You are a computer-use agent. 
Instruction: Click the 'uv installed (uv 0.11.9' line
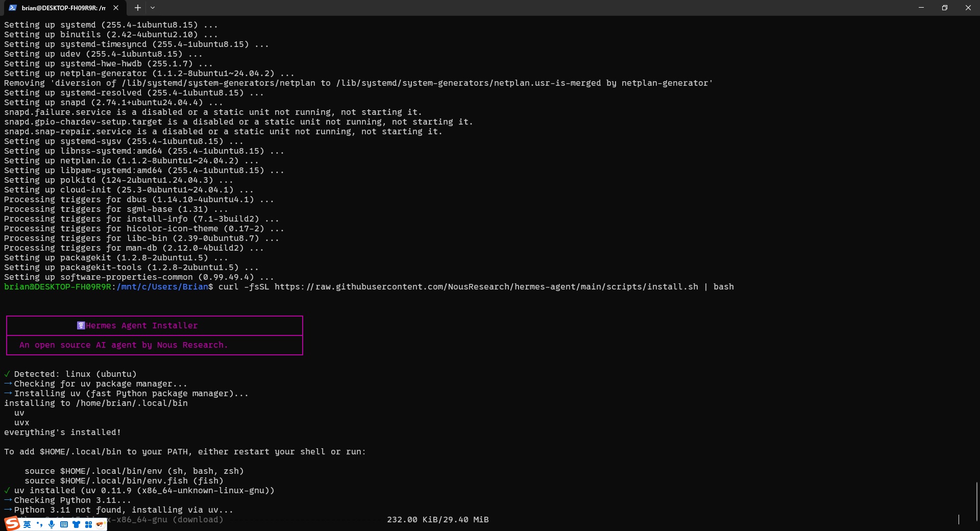point(139,491)
